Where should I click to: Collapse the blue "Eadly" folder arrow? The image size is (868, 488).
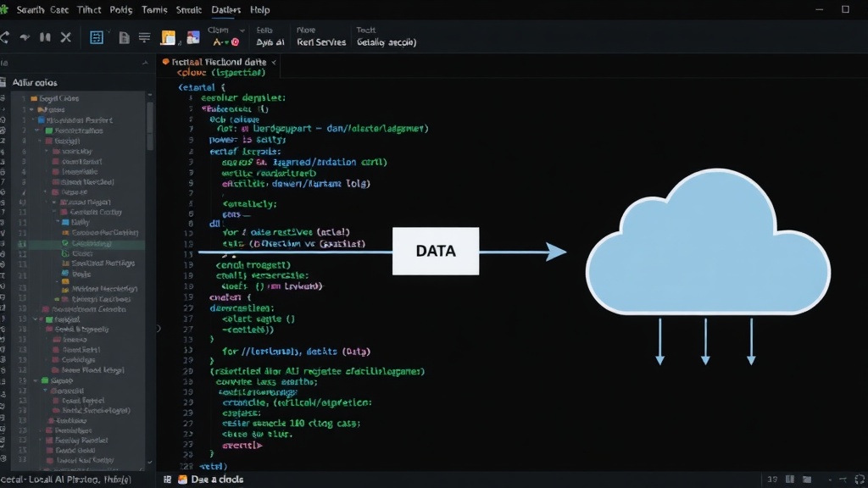(57, 222)
